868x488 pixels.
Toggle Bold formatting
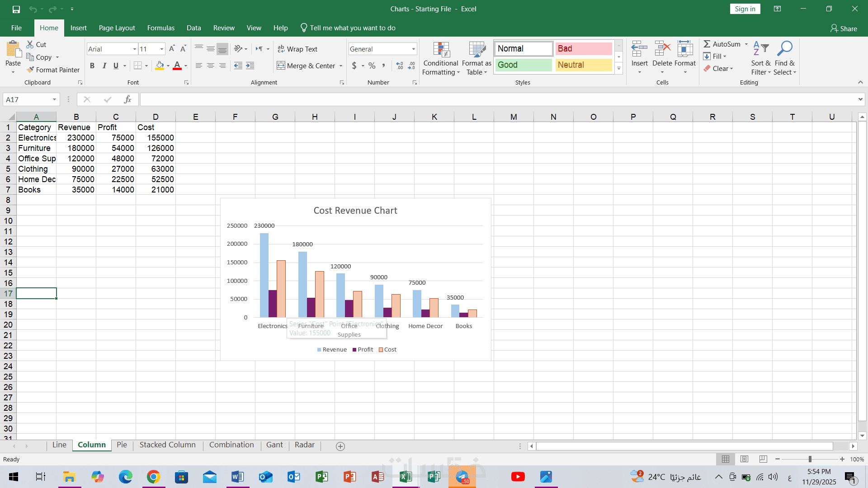click(92, 66)
